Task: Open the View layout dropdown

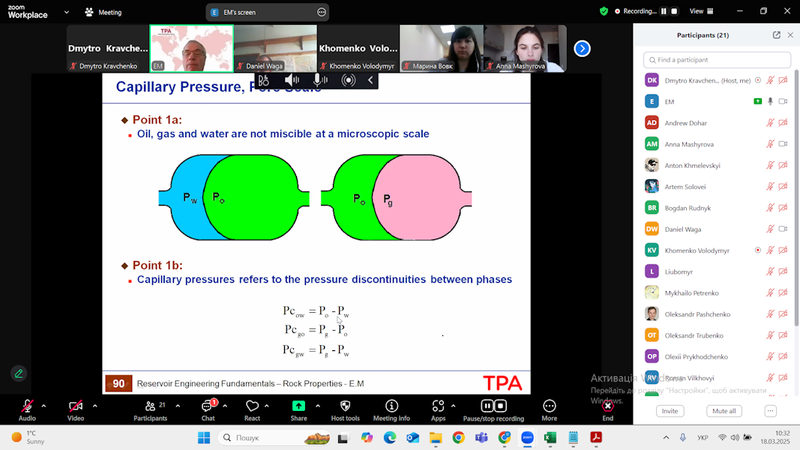Action: click(702, 11)
